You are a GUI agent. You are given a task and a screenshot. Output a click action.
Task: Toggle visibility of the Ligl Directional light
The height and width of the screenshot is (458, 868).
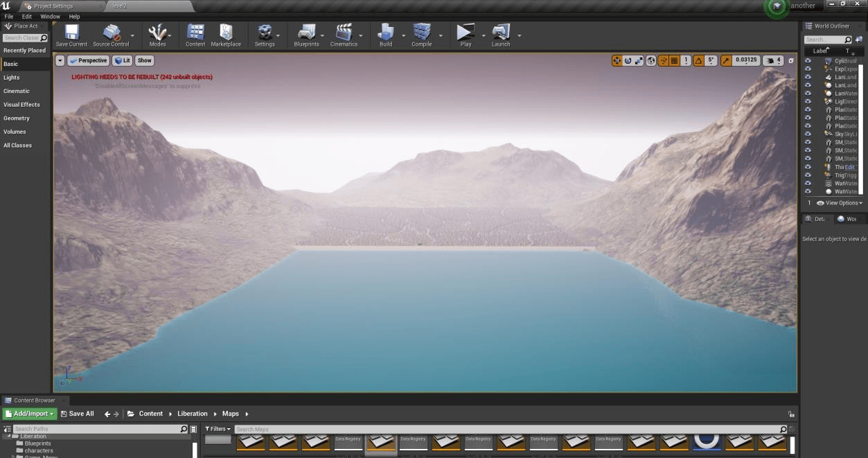(x=808, y=102)
